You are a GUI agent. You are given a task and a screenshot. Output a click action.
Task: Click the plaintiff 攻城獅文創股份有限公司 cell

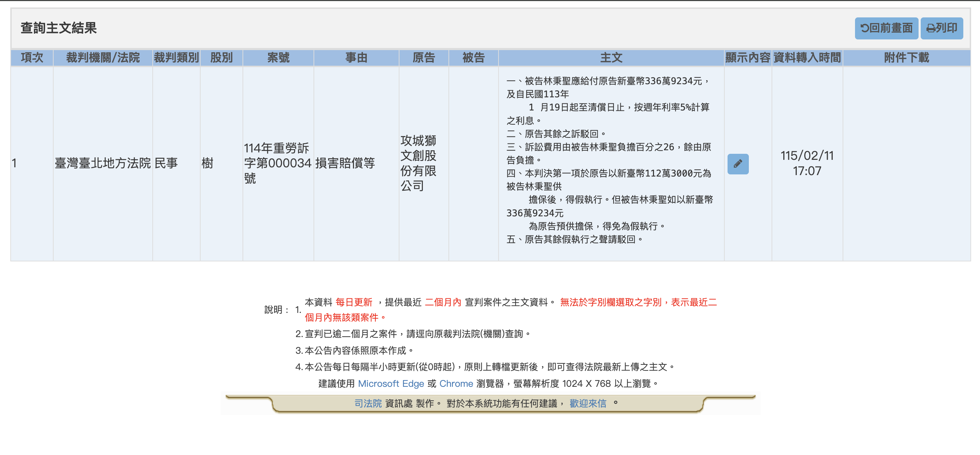tap(418, 163)
